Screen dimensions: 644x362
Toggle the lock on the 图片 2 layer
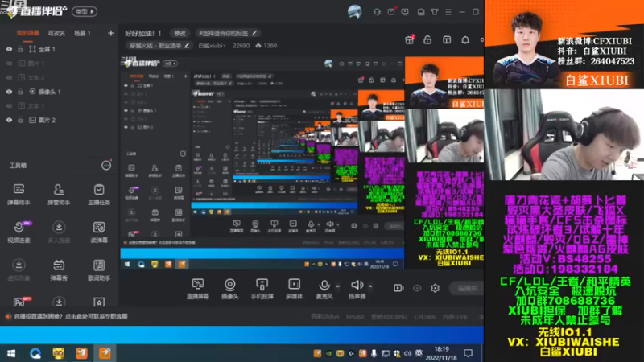(21, 120)
